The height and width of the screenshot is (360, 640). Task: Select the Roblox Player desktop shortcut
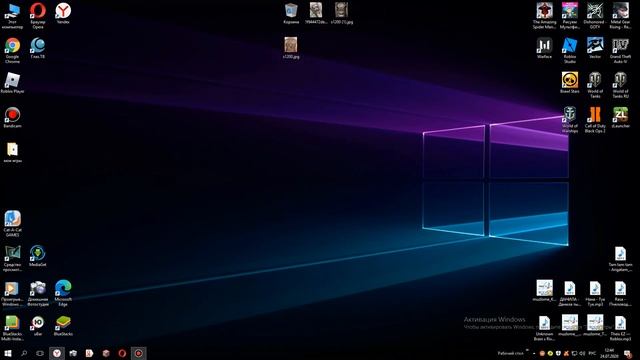click(12, 82)
